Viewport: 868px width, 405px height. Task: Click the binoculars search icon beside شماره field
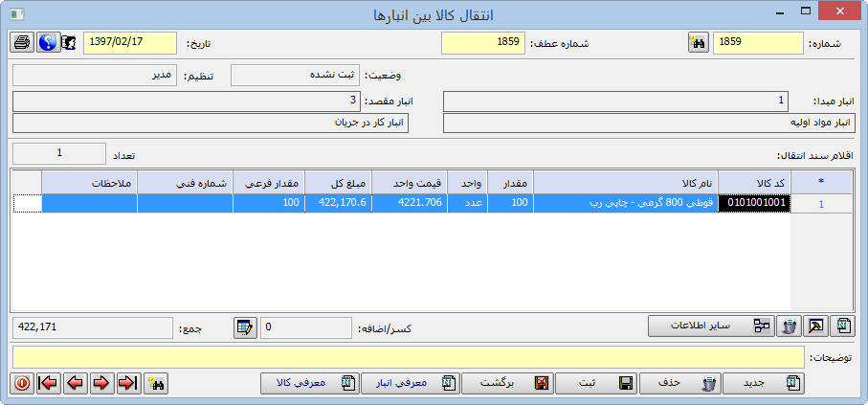coord(698,43)
